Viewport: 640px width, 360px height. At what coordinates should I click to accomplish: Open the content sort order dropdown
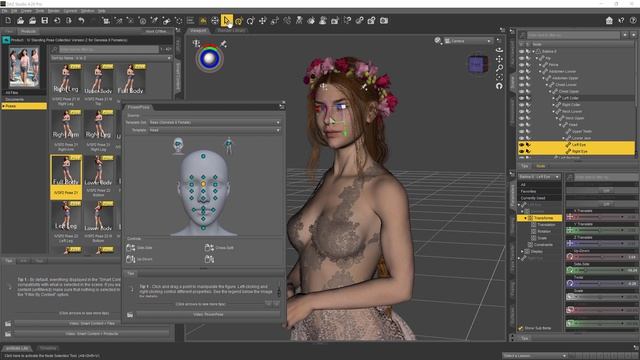coord(111,58)
